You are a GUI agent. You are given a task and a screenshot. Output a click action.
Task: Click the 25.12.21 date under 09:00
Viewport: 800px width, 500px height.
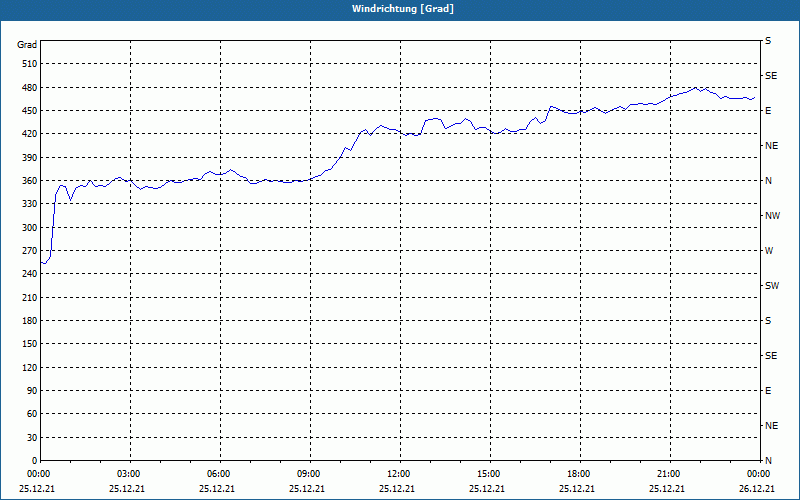(307, 489)
